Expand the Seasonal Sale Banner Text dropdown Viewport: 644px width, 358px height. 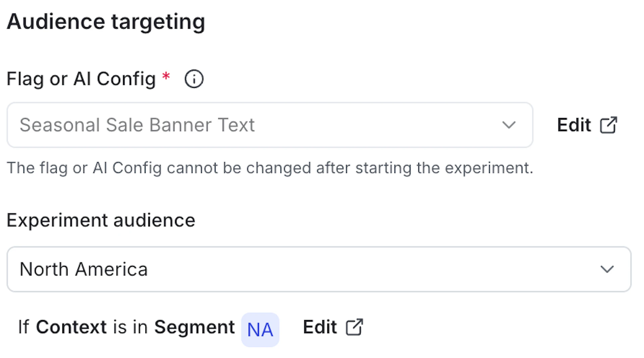click(509, 125)
